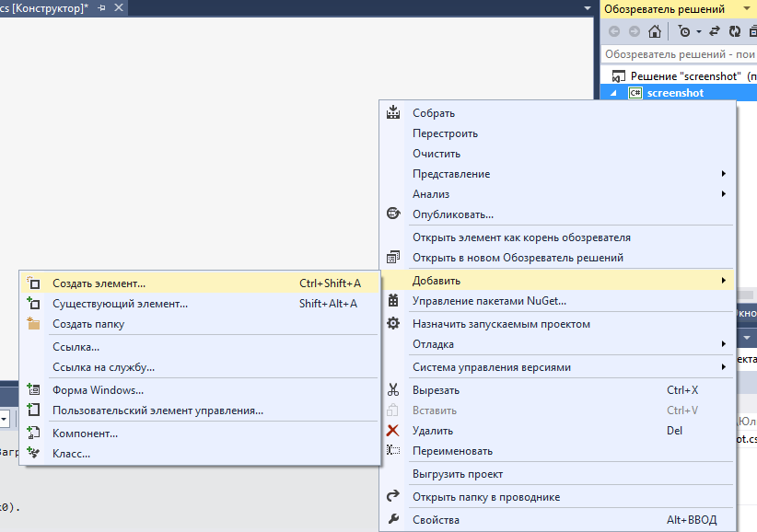Viewport: 757px width, 532px height.
Task: Click the C# project icon next to screenshot
Action: coord(635,93)
